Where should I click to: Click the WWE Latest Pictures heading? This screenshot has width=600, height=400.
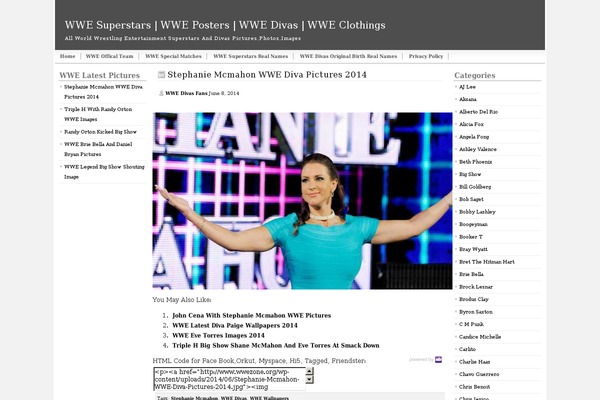coord(99,75)
